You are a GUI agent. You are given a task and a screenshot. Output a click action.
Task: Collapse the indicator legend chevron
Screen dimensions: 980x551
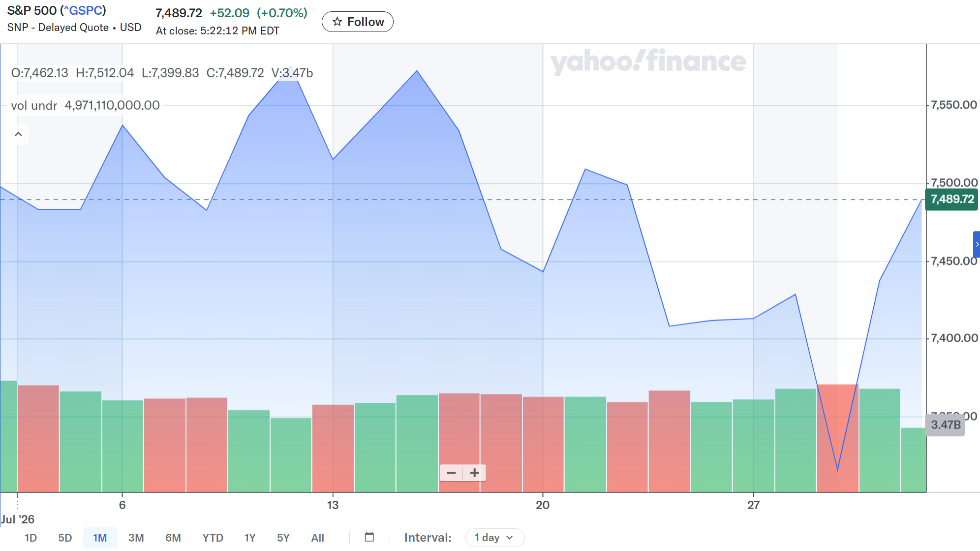[18, 134]
